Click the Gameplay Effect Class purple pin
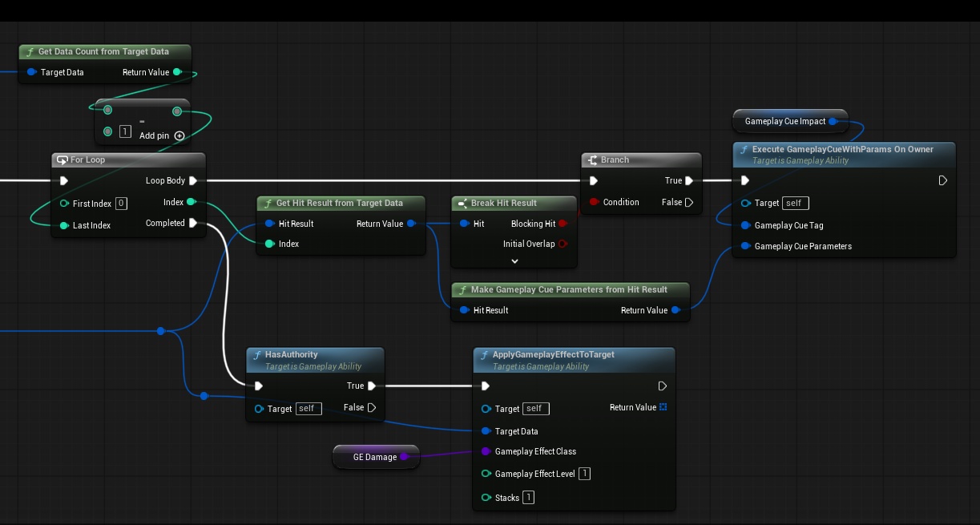The image size is (980, 525). tap(486, 451)
